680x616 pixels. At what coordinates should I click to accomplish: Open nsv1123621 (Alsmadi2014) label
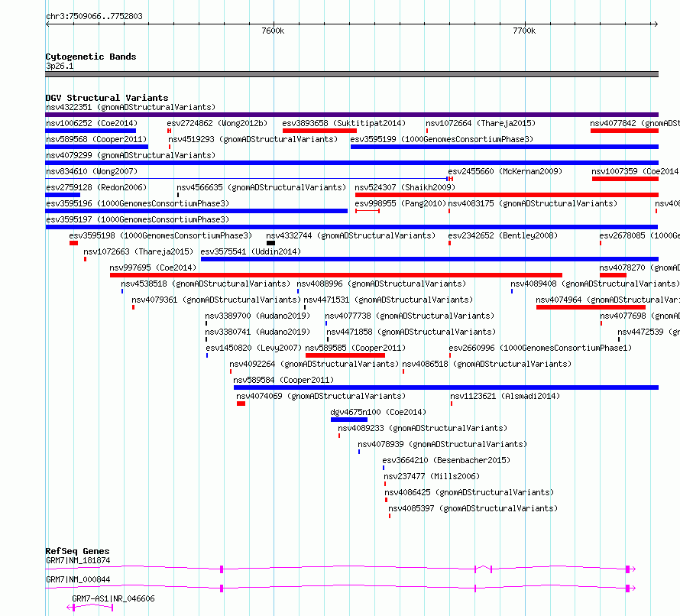tap(505, 396)
